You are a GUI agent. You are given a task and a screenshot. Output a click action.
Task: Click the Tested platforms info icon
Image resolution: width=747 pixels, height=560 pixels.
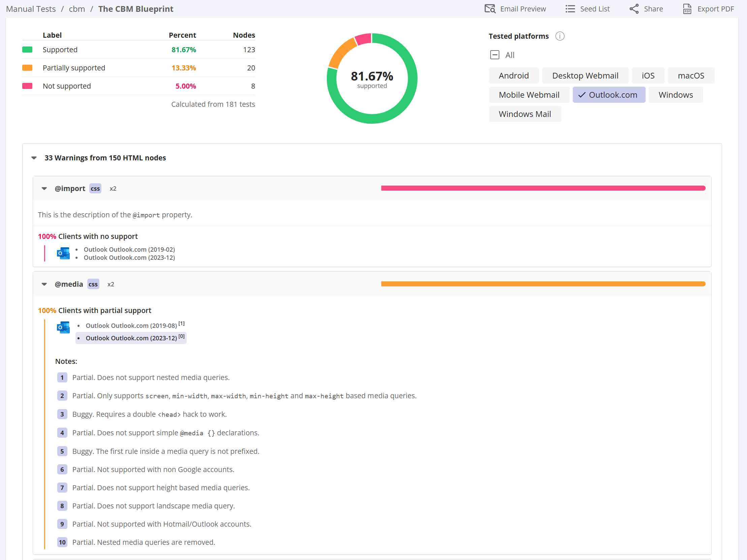click(560, 36)
